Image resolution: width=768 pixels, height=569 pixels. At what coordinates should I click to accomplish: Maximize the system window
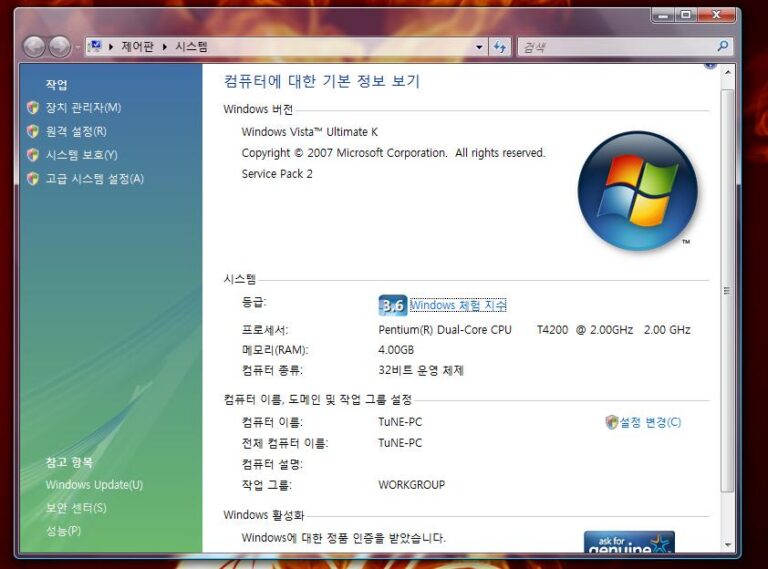686,15
